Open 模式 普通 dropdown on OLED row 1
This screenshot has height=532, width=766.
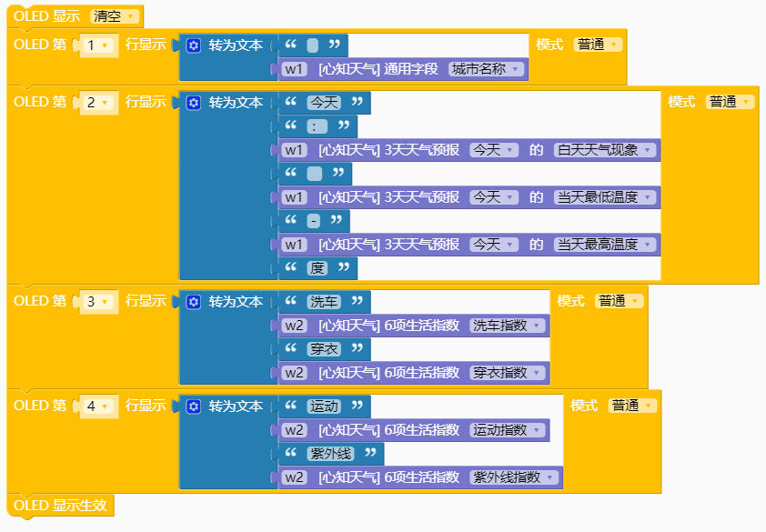[598, 45]
